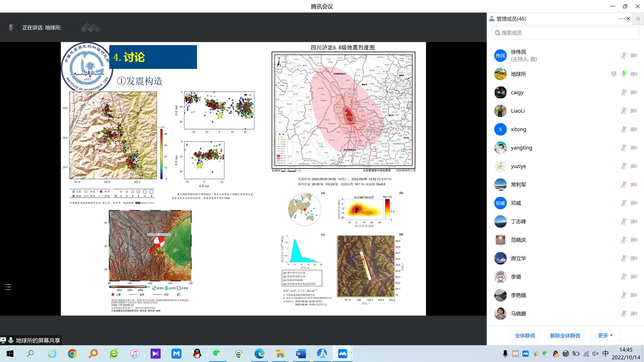This screenshot has height=362, width=644.
Task: Open the QQ penguin taskbar icon
Action: coord(197,353)
